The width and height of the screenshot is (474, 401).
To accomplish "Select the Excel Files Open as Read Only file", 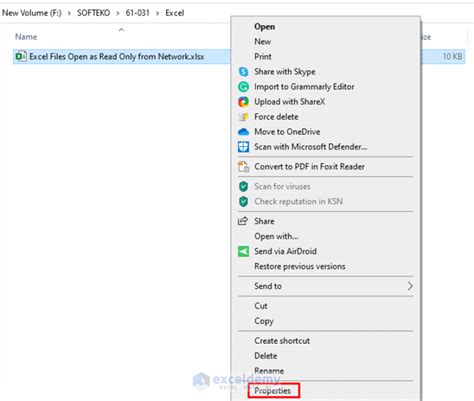I will 117,57.
